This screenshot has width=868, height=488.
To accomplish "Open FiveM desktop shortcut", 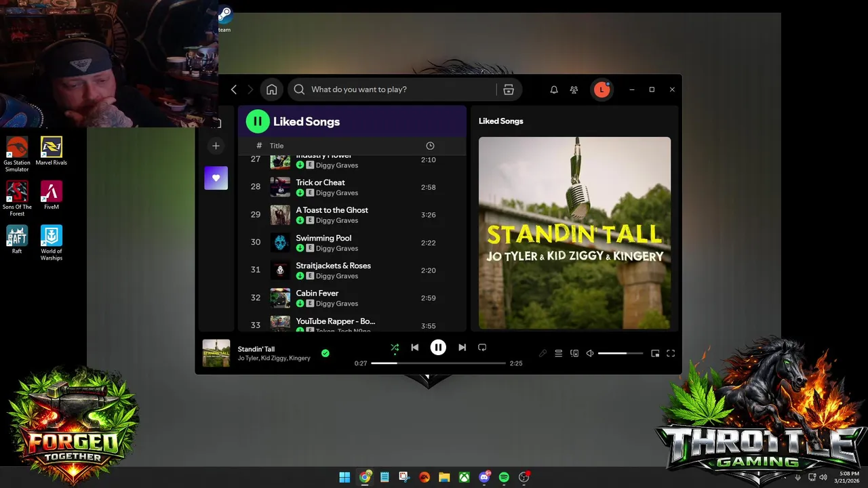I will tap(52, 195).
